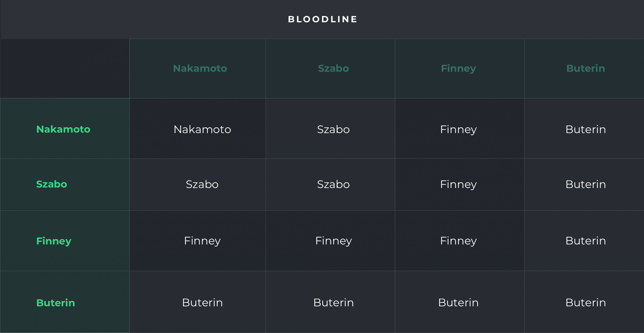Click the BLOODLINE title heading
This screenshot has height=333, width=644.
point(323,19)
